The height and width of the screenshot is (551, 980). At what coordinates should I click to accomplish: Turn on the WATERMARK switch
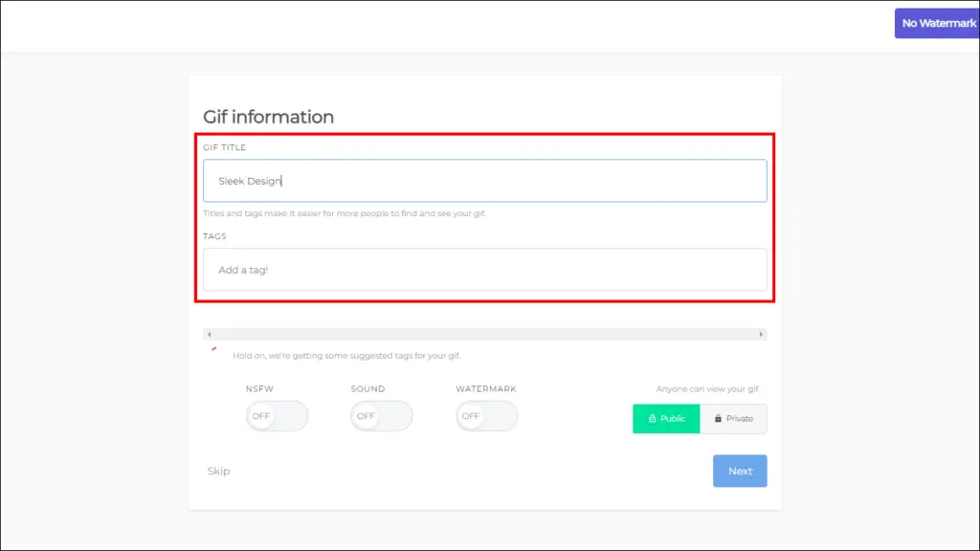[486, 416]
